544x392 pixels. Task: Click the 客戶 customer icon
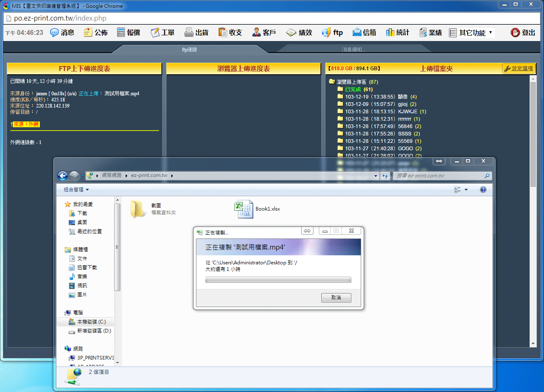pyautogui.click(x=256, y=32)
